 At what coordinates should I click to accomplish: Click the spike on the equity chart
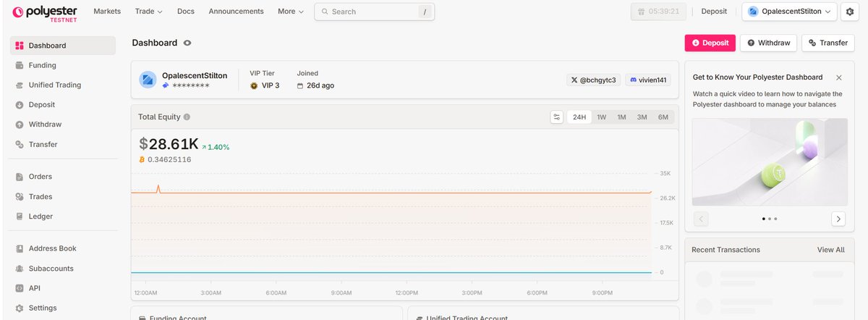(x=158, y=189)
